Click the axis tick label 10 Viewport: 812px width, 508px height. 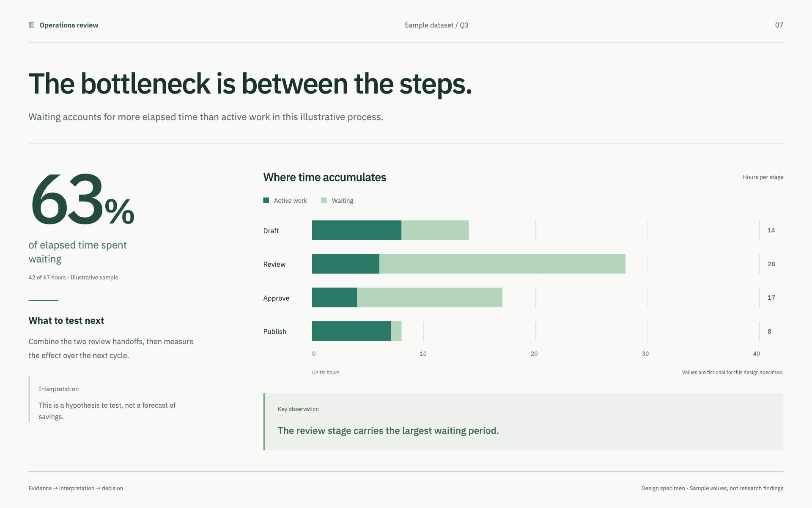click(423, 353)
